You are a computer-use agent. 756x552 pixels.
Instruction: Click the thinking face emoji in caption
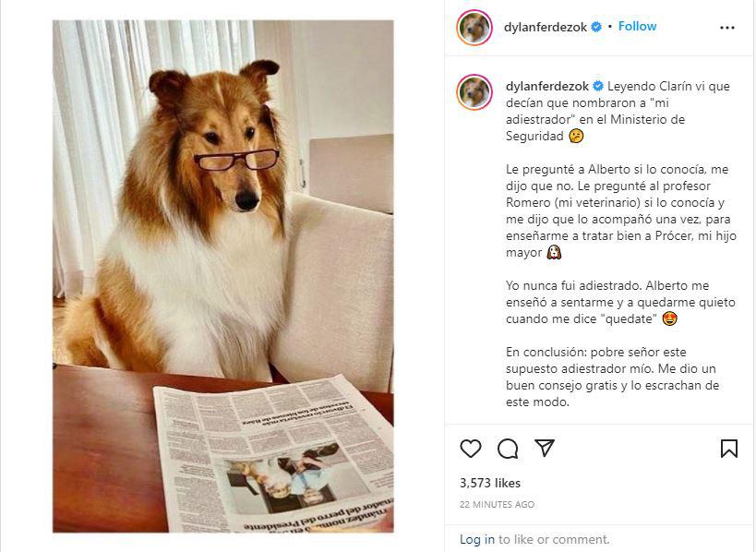click(576, 136)
